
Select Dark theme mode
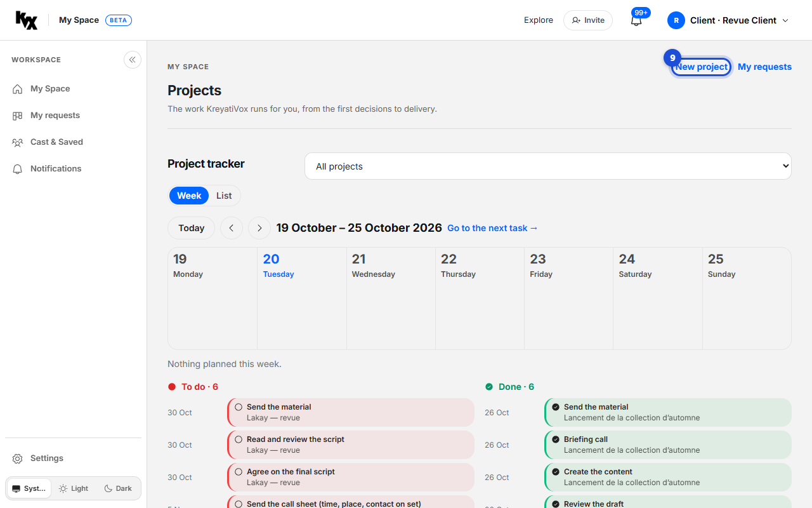pyautogui.click(x=118, y=488)
